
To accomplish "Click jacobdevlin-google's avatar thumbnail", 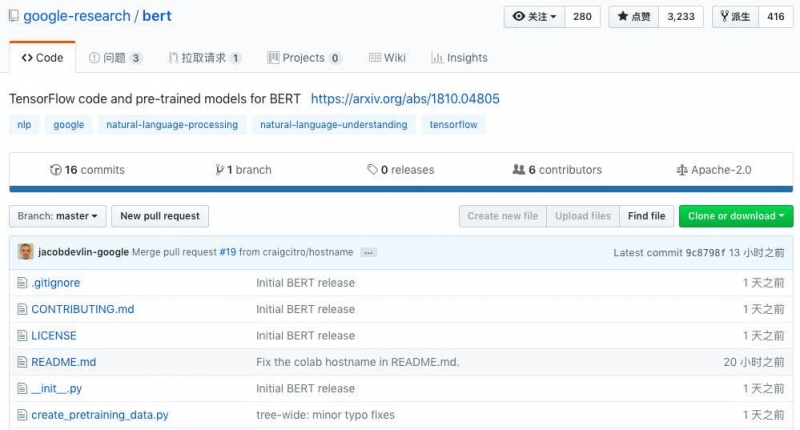I will pyautogui.click(x=26, y=252).
